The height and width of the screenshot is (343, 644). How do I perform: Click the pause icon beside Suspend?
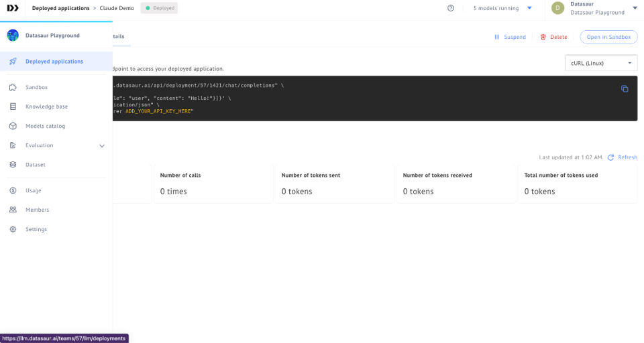point(497,37)
